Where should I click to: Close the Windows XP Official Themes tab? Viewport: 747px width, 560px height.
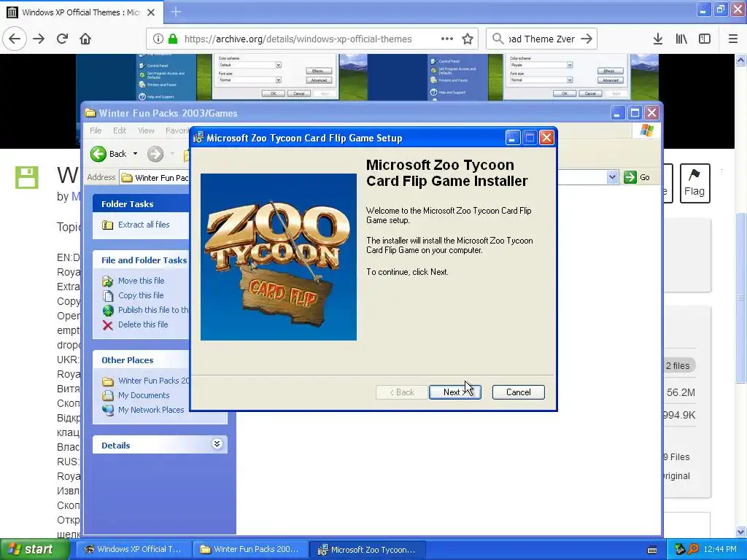[x=151, y=12]
